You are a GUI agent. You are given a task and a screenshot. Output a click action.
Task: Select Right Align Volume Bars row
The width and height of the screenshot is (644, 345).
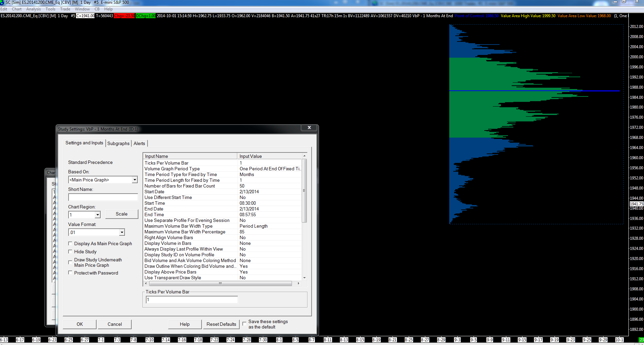click(x=222, y=237)
